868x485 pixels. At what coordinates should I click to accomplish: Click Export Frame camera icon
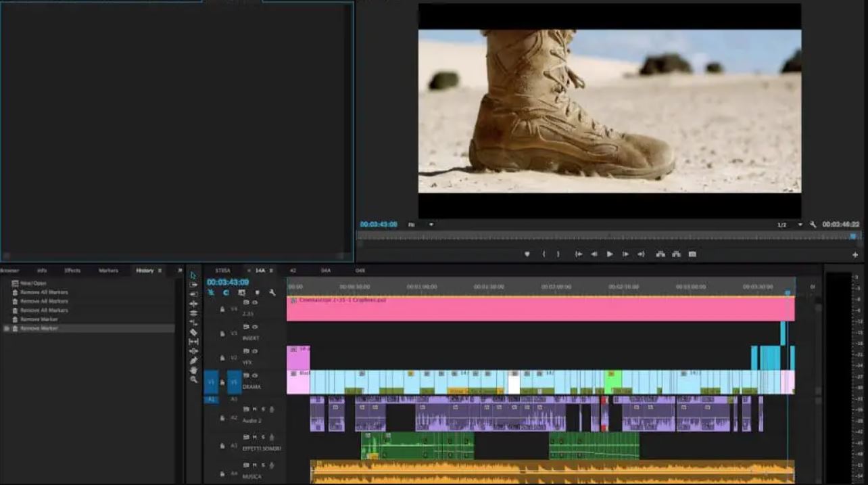point(692,254)
